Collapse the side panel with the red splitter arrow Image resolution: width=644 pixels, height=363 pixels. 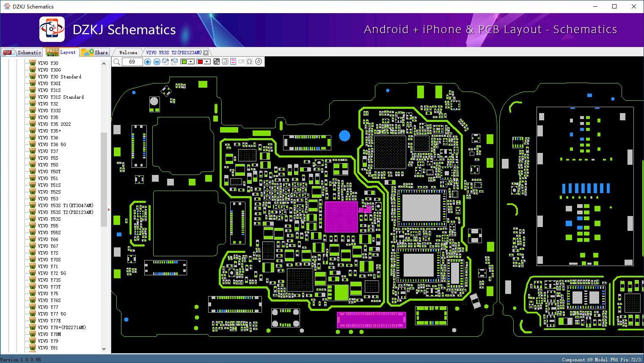(x=109, y=210)
